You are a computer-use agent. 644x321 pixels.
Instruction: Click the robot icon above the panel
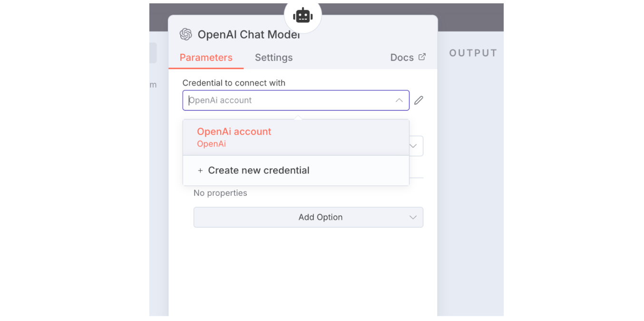(303, 15)
